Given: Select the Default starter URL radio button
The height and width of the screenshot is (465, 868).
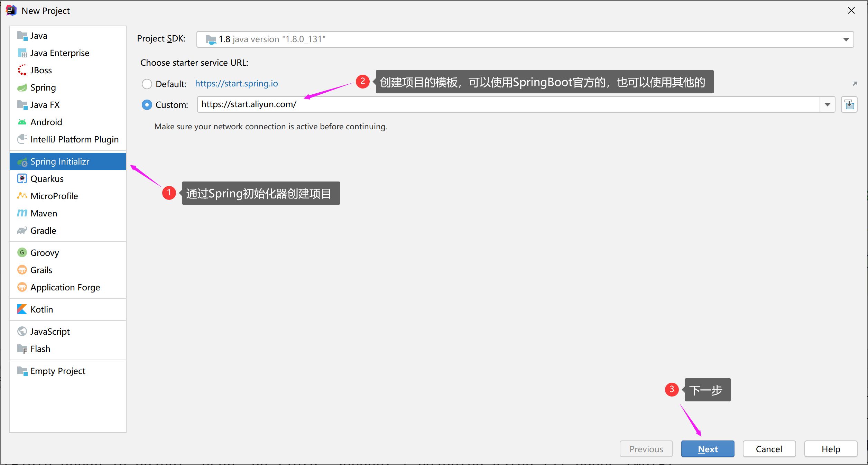Looking at the screenshot, I should [x=147, y=84].
